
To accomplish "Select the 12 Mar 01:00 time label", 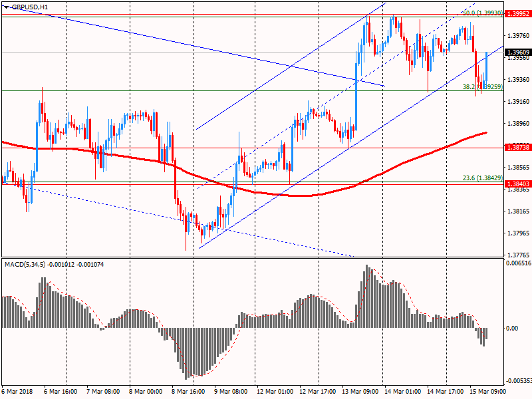I will pos(274,392).
